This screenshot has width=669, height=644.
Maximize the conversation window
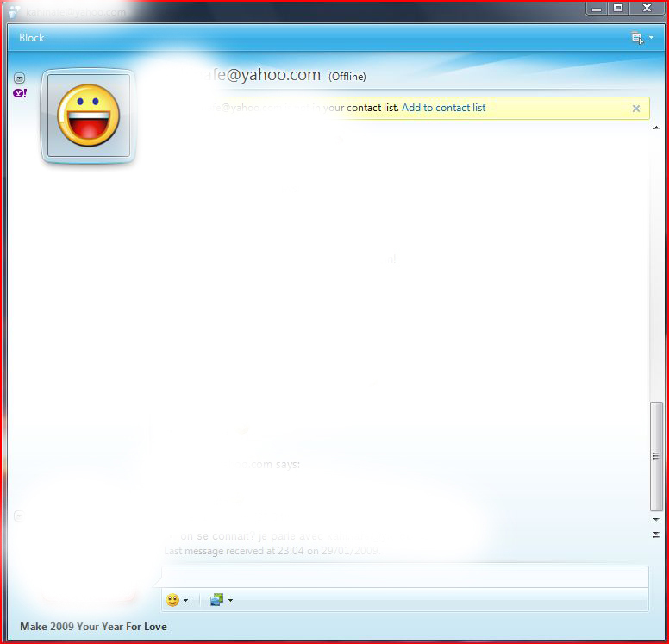(618, 8)
